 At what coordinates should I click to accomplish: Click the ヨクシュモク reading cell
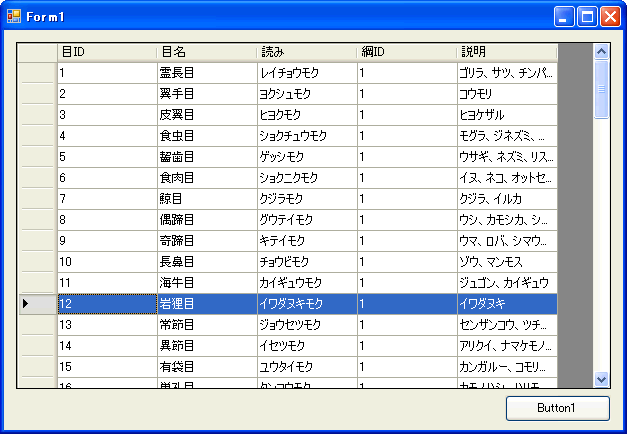(307, 94)
